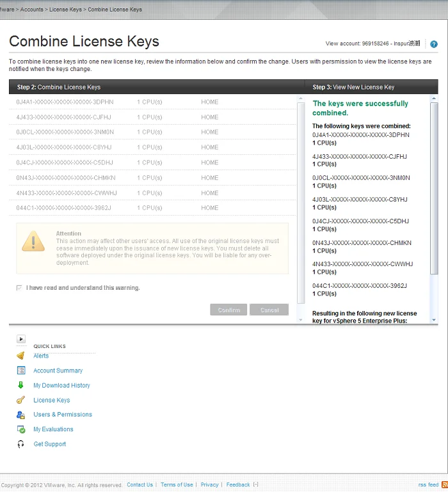Click combined key 0J4A1-...-3DPHN in Step 3
The width and height of the screenshot is (448, 492).
click(361, 135)
